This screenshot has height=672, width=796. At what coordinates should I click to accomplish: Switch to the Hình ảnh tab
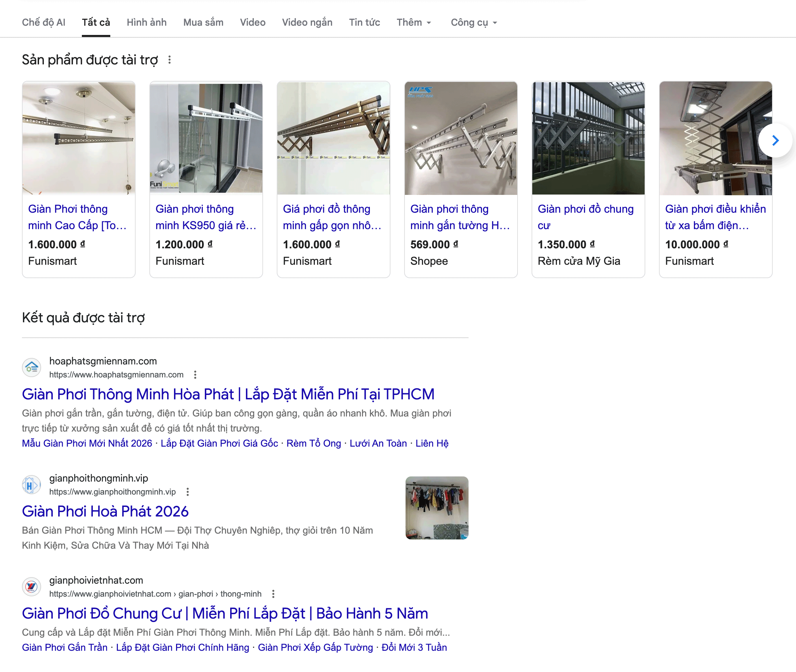pos(147,23)
